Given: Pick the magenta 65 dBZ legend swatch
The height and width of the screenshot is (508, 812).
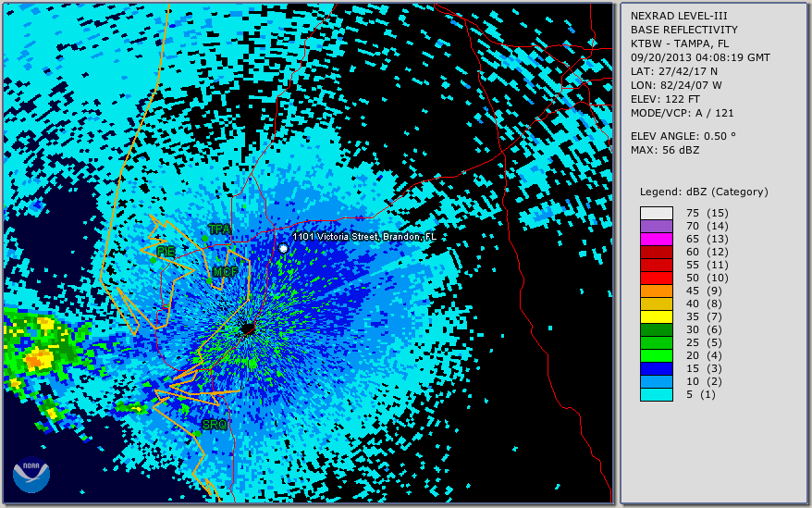Looking at the screenshot, I should pyautogui.click(x=657, y=239).
